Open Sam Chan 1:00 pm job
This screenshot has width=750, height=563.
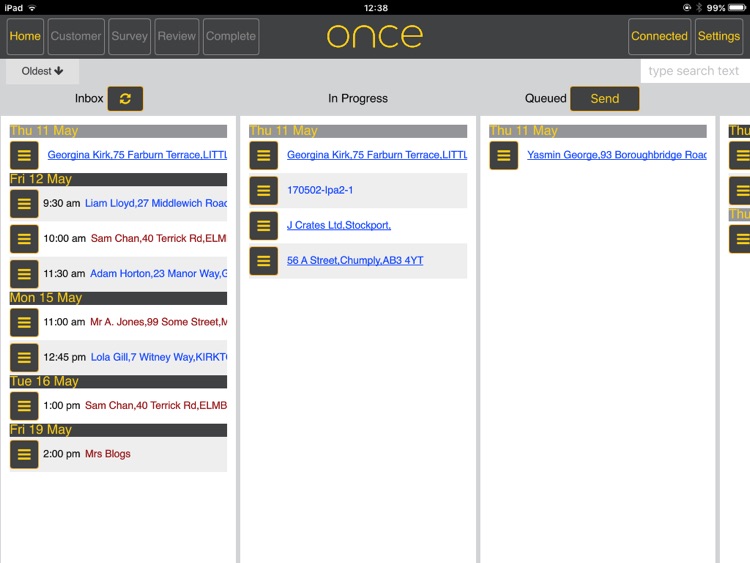[x=156, y=406]
